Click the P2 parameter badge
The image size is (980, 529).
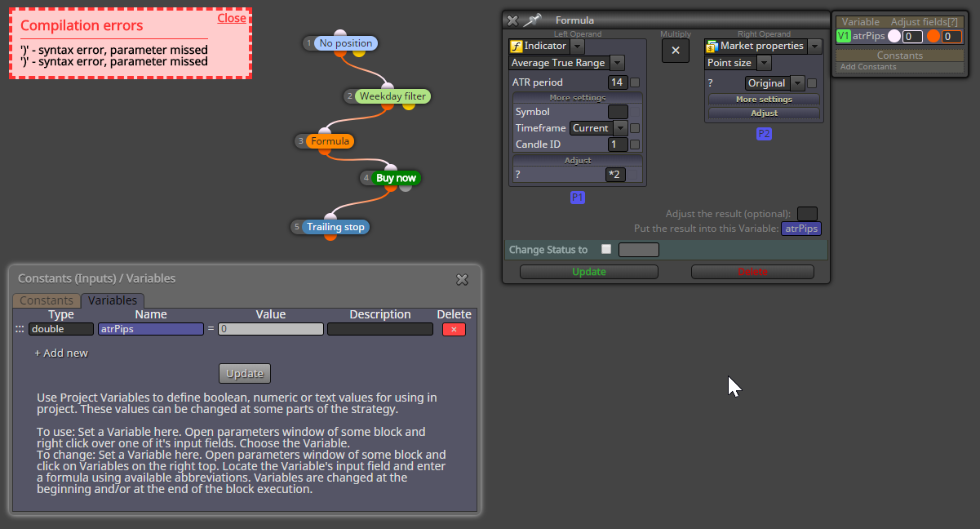764,134
